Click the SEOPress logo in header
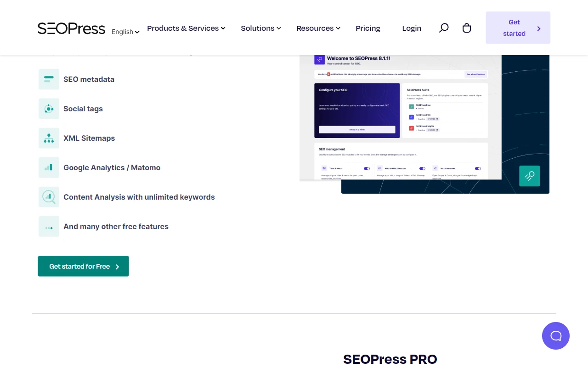Image resolution: width=588 pixels, height=368 pixels. point(72,29)
